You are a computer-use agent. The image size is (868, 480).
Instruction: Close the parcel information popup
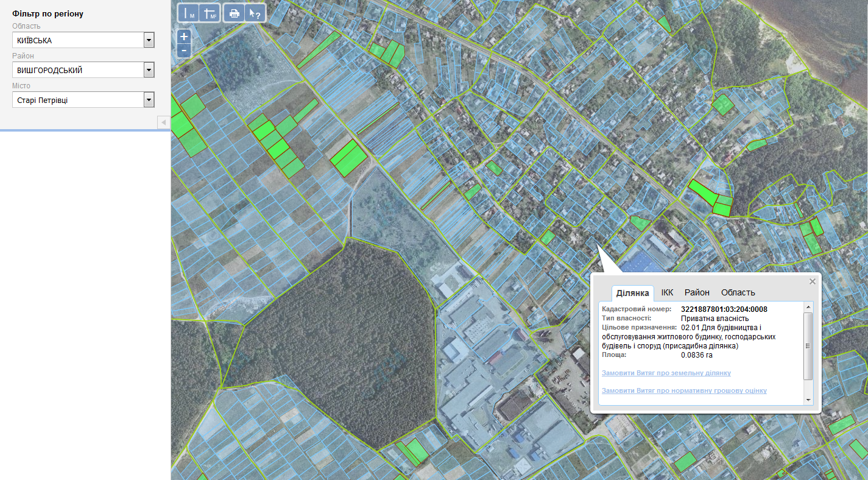tap(812, 281)
